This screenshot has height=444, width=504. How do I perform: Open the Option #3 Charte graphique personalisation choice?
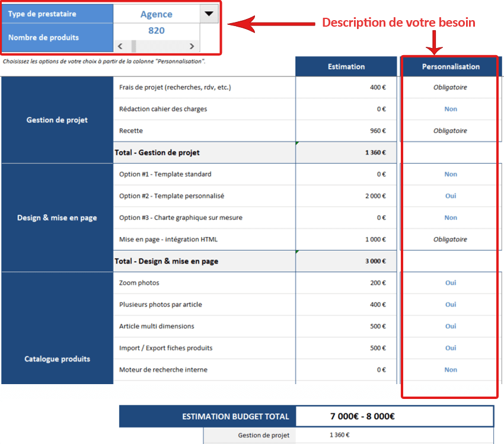(x=451, y=218)
